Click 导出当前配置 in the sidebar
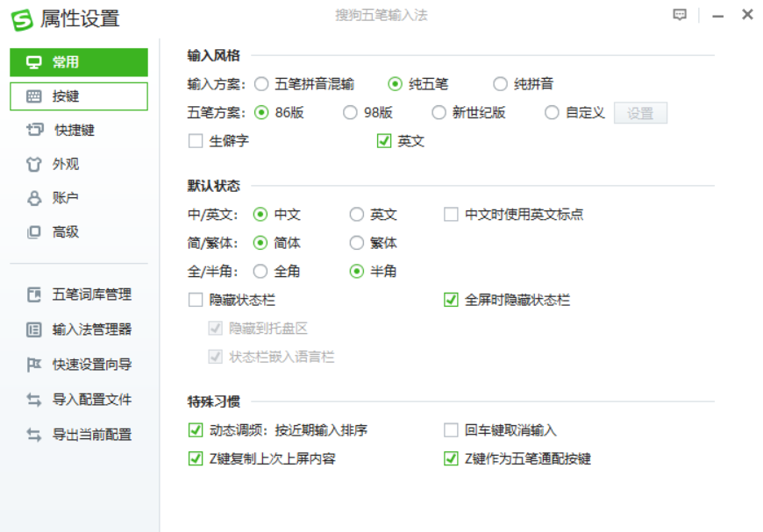Viewport: 763px width, 532px height. pyautogui.click(x=91, y=435)
